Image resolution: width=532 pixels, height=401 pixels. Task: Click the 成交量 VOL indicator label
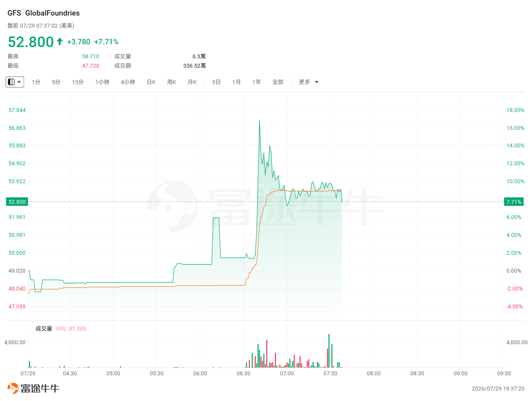tap(61, 329)
